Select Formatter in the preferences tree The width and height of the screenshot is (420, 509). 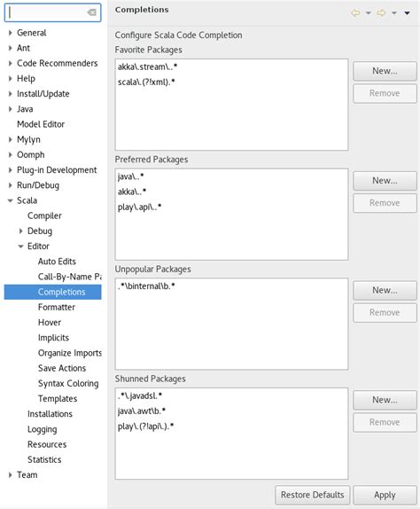tap(57, 307)
